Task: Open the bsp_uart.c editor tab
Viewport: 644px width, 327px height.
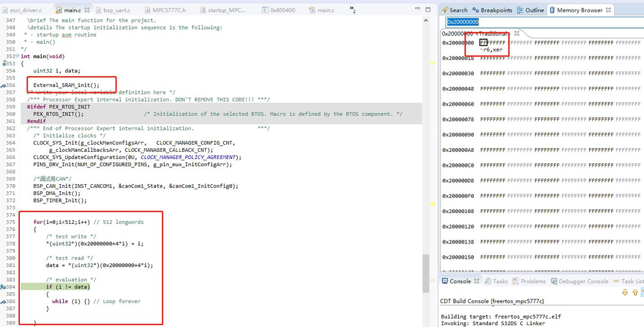Action: click(x=112, y=10)
